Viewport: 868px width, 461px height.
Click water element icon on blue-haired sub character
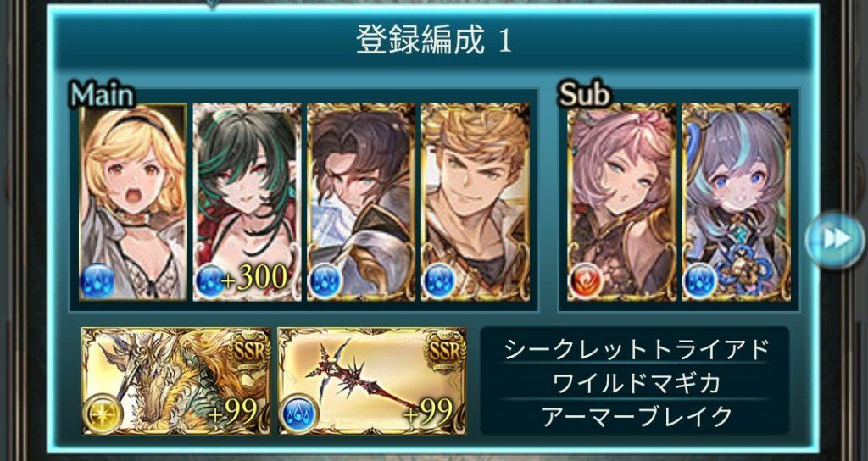(699, 281)
